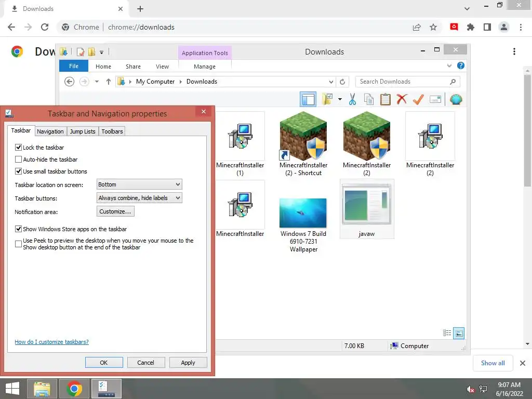Click the red extension icon in Chrome toolbar
The height and width of the screenshot is (399, 532).
click(x=454, y=27)
